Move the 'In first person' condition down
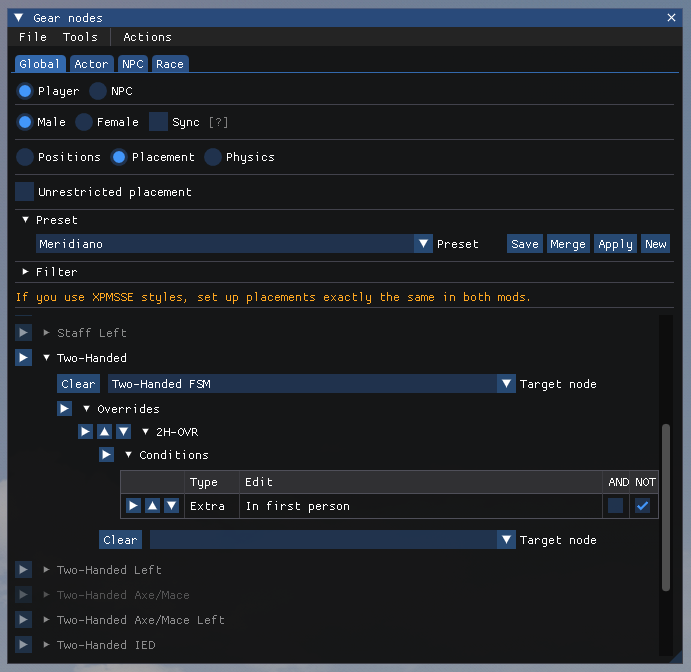This screenshot has height=672, width=691. (x=171, y=506)
